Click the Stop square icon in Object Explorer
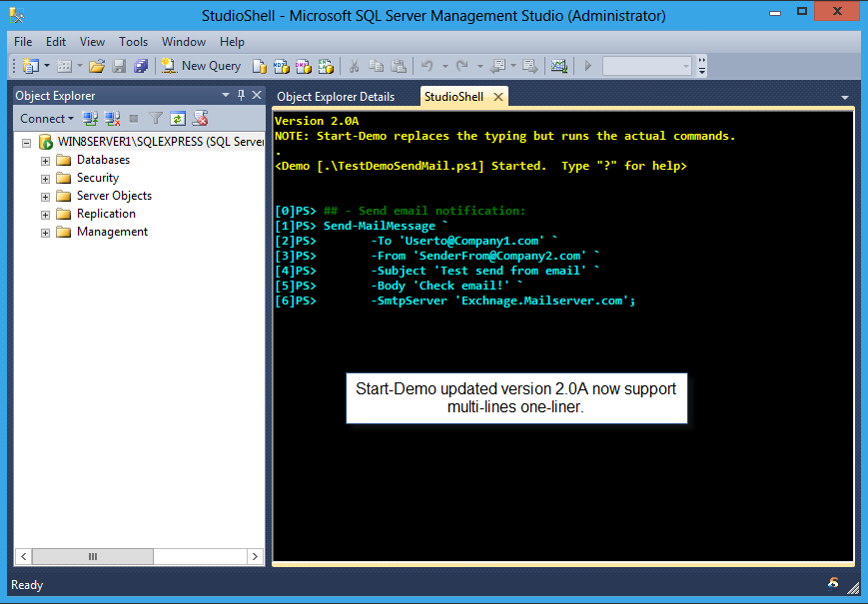 (134, 119)
